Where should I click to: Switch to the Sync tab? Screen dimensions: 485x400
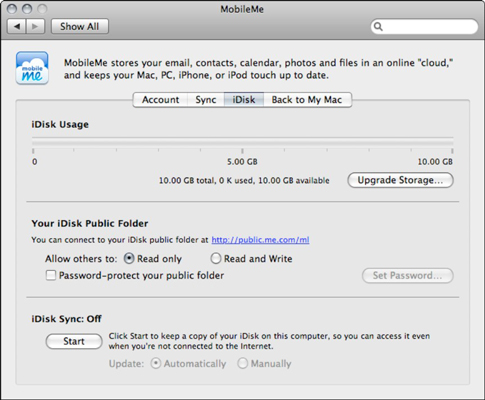tap(206, 100)
